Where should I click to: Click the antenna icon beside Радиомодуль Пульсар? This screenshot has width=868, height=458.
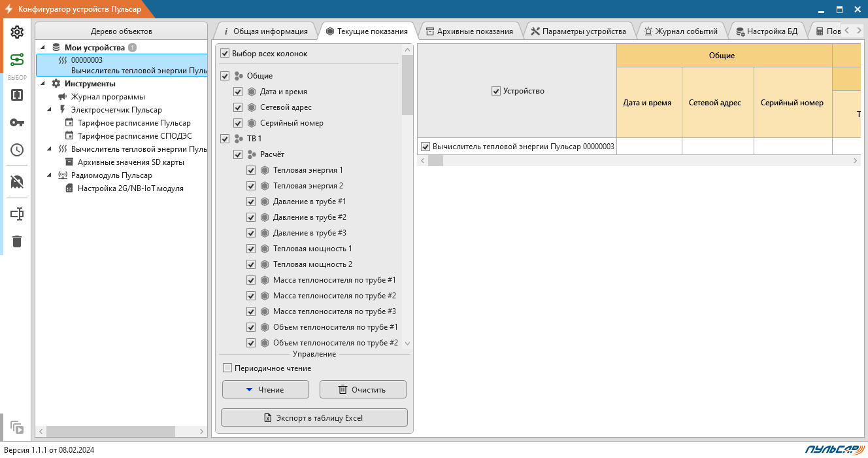click(x=63, y=175)
